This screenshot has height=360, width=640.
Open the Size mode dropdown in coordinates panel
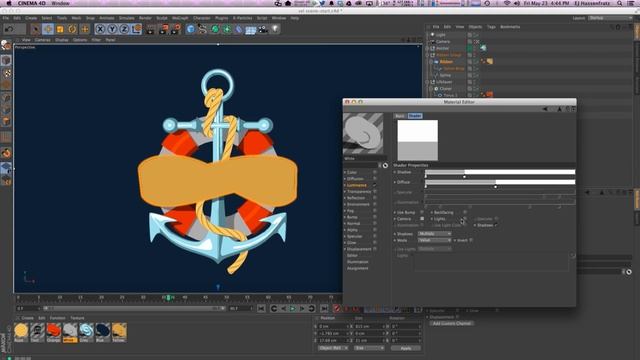(x=369, y=348)
